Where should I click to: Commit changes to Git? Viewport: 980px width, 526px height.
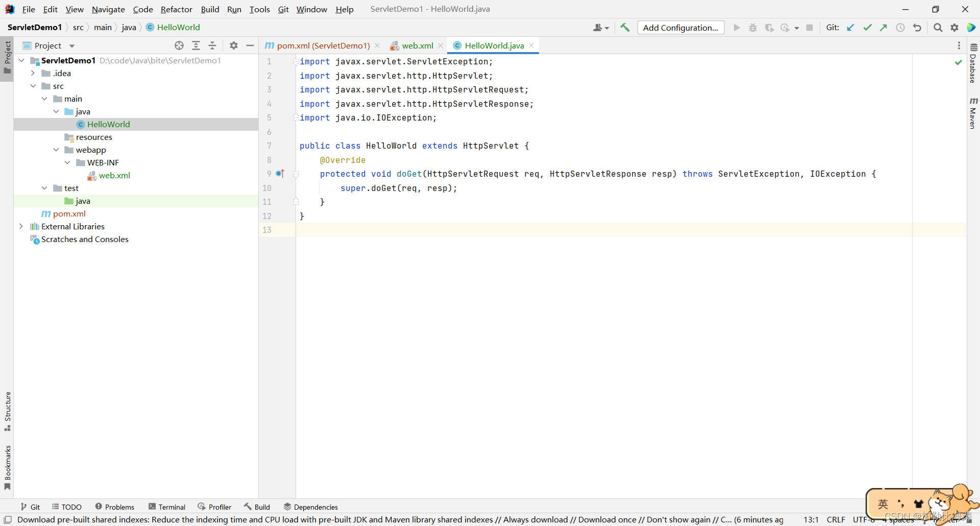[x=867, y=28]
